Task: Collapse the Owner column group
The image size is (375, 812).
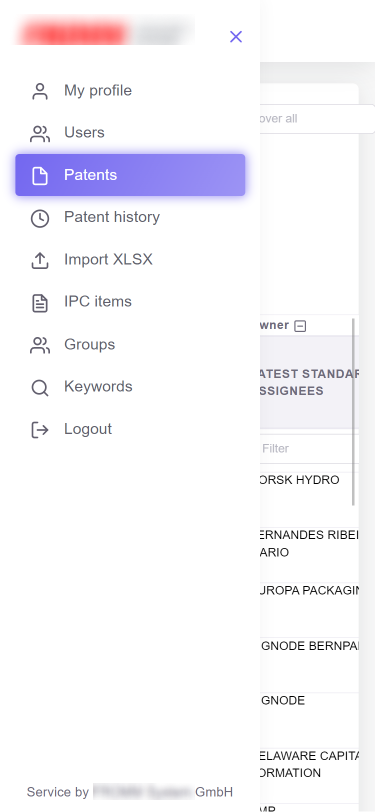Action: (x=300, y=326)
